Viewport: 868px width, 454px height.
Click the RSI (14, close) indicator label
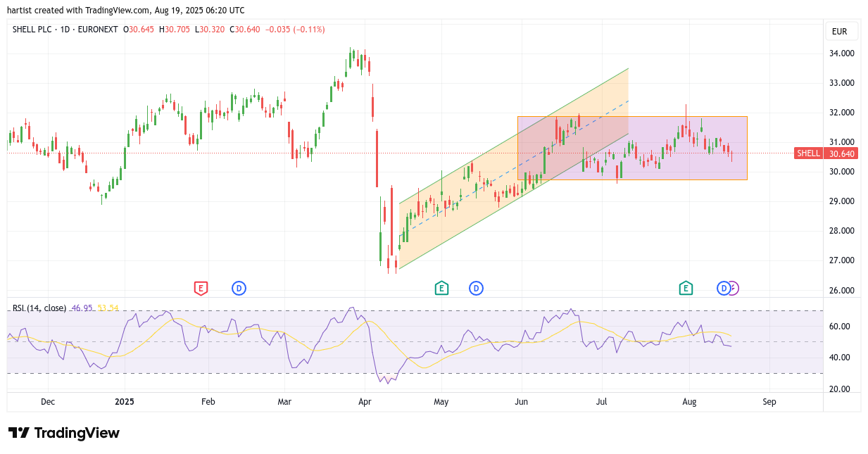pos(39,308)
